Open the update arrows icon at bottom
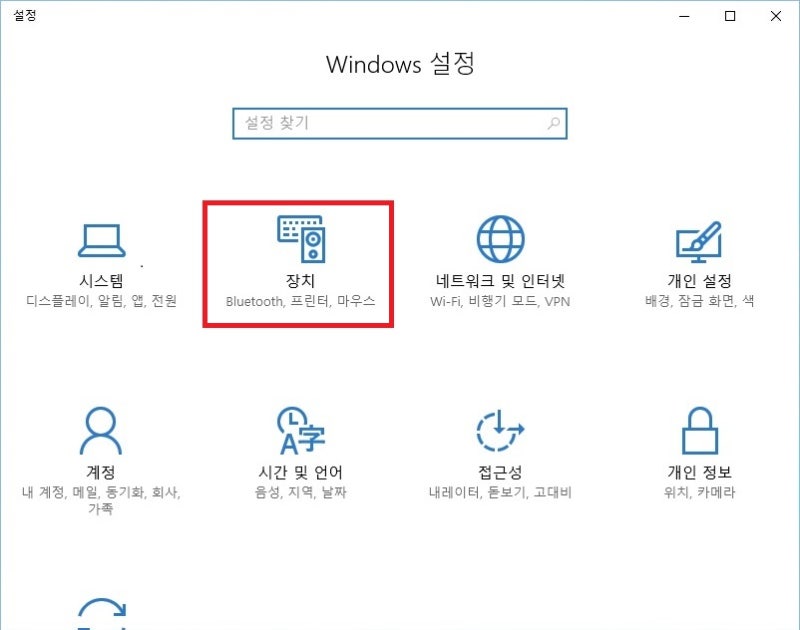Image resolution: width=800 pixels, height=630 pixels. [102, 613]
